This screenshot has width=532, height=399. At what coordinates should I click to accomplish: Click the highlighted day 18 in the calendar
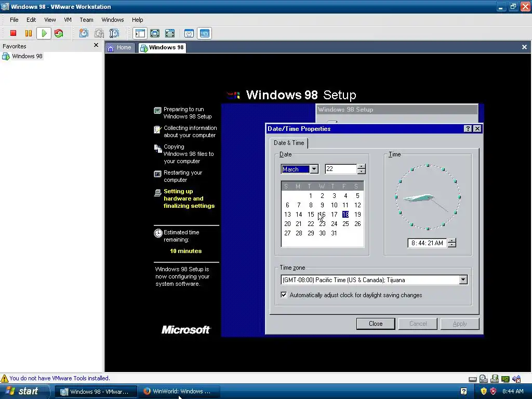click(345, 215)
